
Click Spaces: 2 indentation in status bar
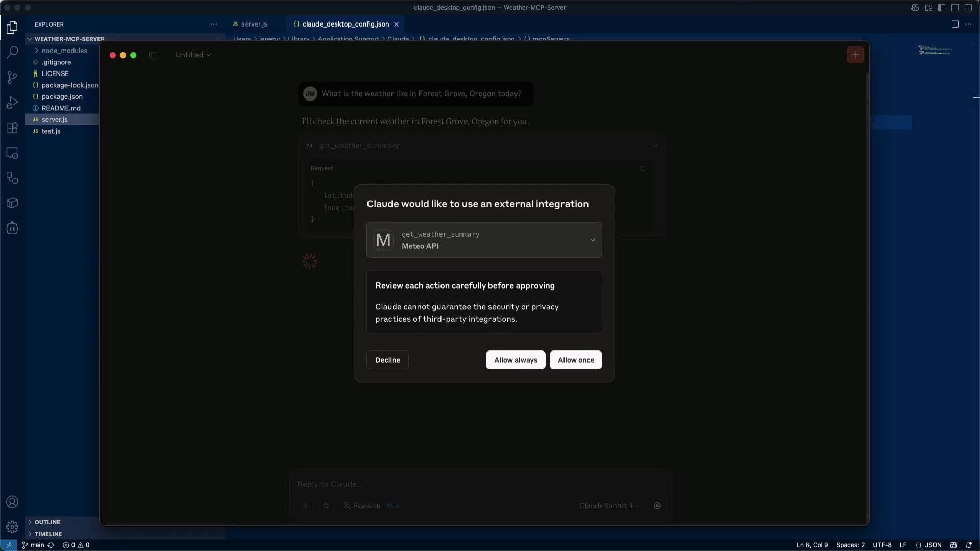tap(850, 545)
